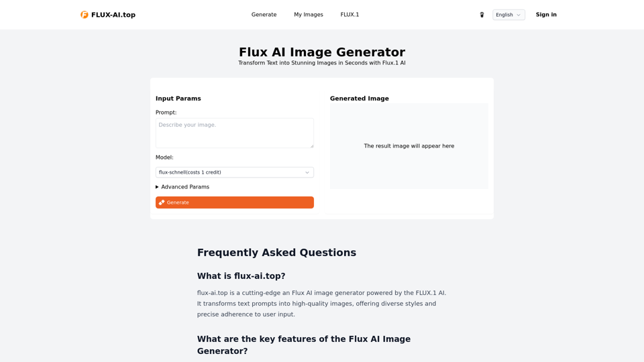Image resolution: width=644 pixels, height=362 pixels.
Task: Click the Generated Image panel heading
Action: click(x=360, y=99)
